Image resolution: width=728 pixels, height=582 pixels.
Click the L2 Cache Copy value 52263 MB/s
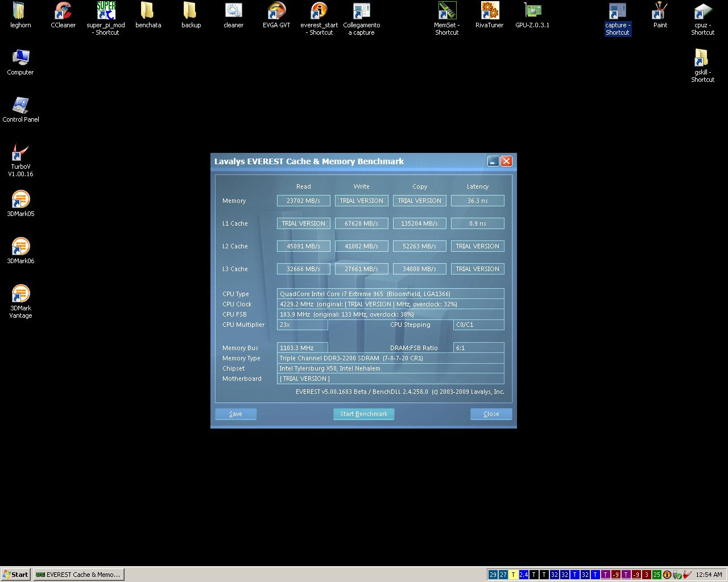click(x=419, y=246)
